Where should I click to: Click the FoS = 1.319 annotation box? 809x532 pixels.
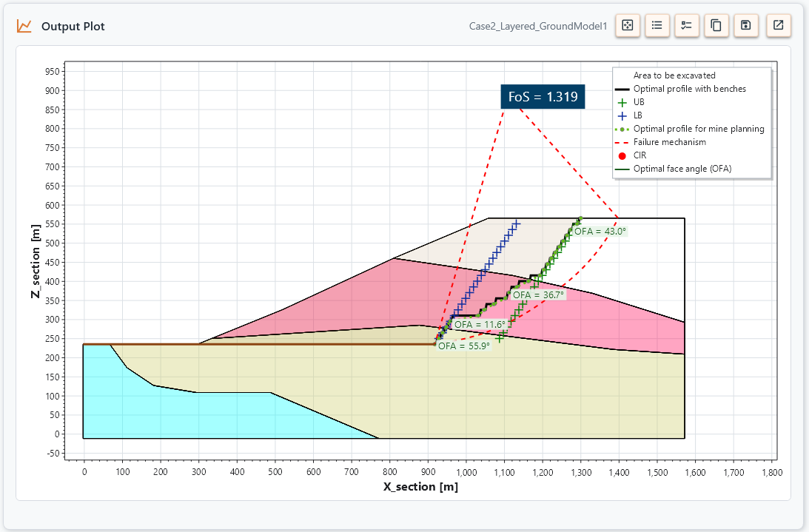543,97
